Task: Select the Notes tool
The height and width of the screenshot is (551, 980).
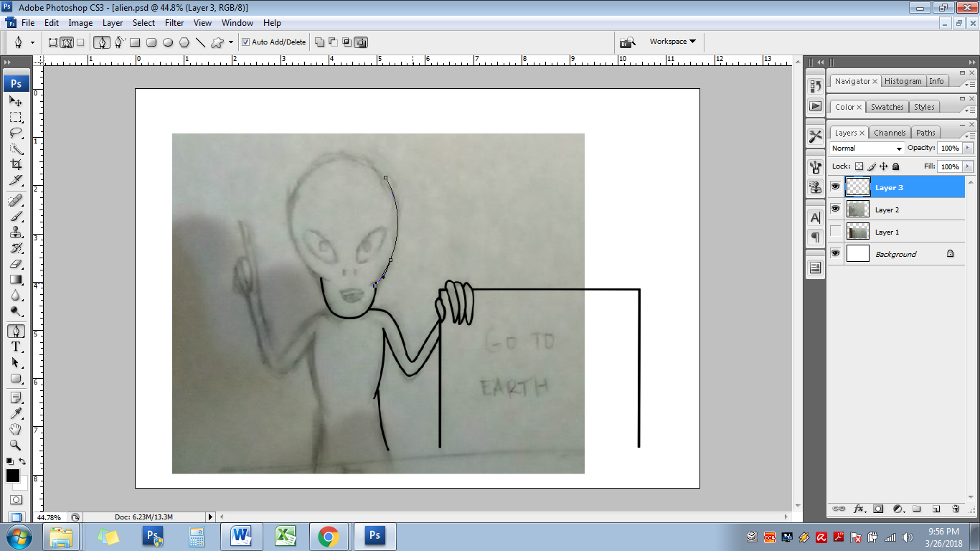Action: click(x=16, y=397)
